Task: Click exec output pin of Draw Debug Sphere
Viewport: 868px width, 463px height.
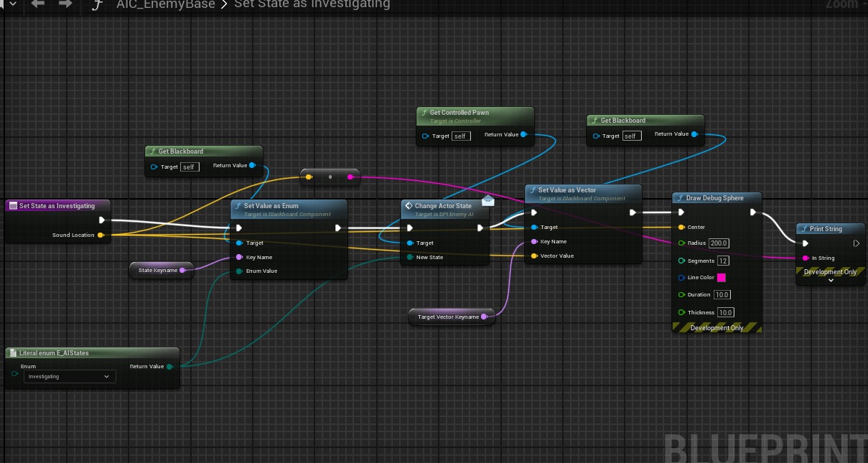Action: coord(752,212)
